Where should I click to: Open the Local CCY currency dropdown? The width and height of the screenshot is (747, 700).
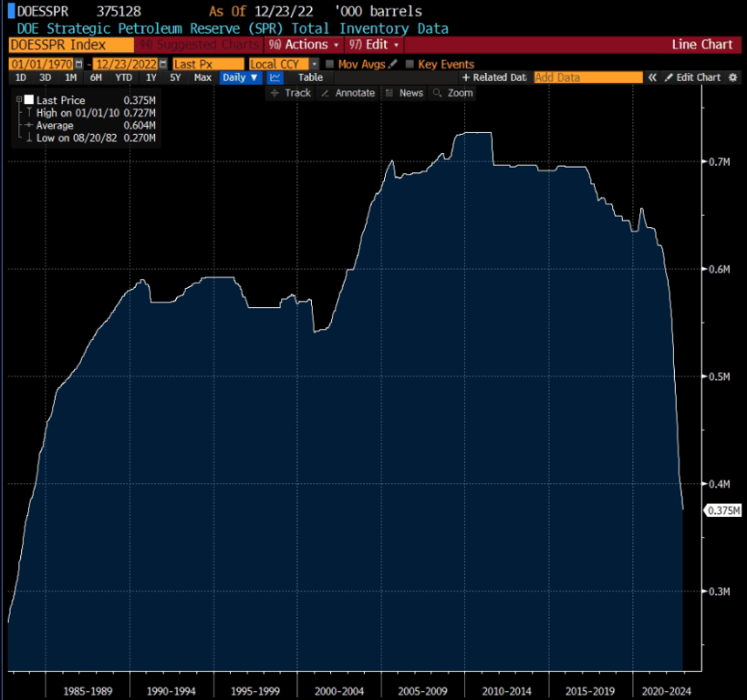[284, 64]
